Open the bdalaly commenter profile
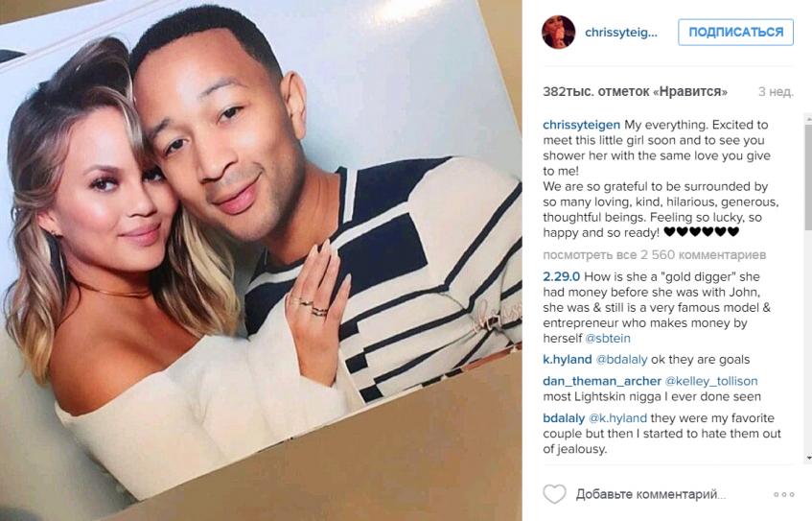The width and height of the screenshot is (812, 521). tap(564, 418)
